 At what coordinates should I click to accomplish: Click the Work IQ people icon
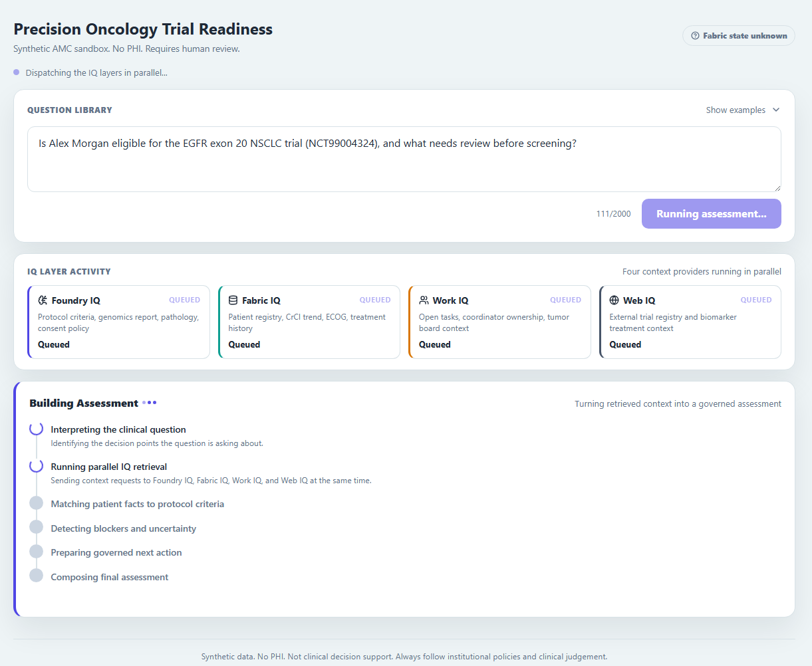coord(424,300)
